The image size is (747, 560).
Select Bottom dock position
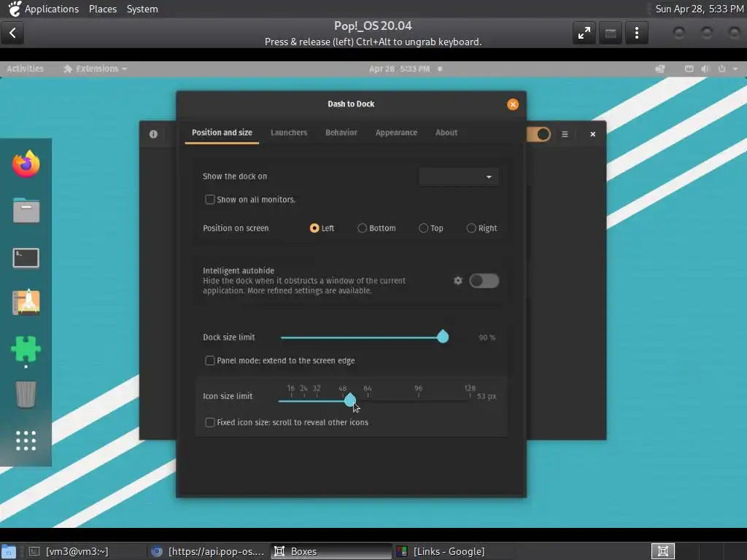pos(362,228)
